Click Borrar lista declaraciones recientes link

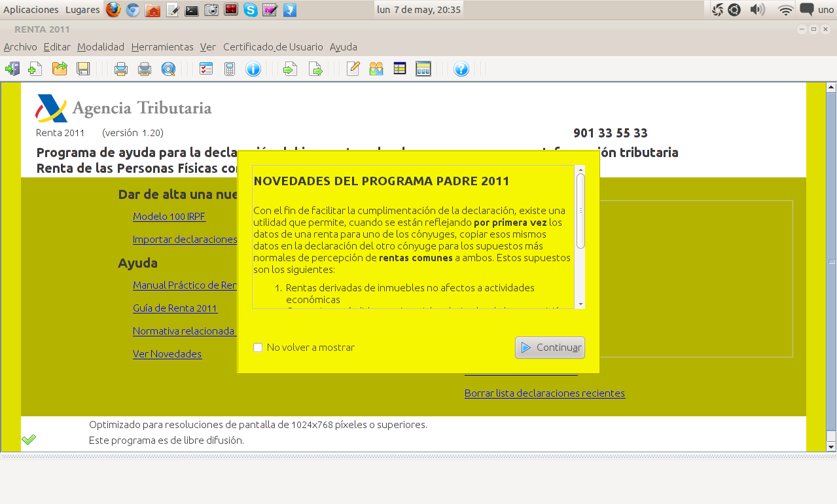pos(544,393)
